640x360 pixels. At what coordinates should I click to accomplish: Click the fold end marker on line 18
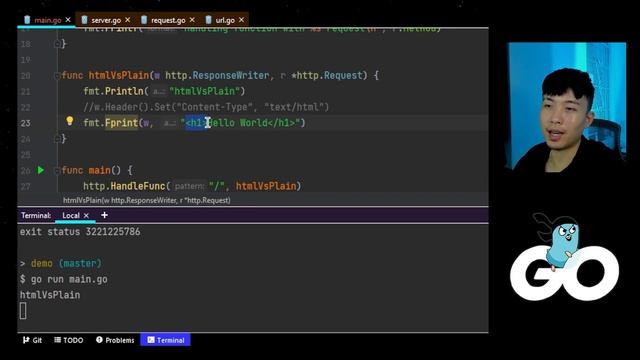pyautogui.click(x=57, y=44)
